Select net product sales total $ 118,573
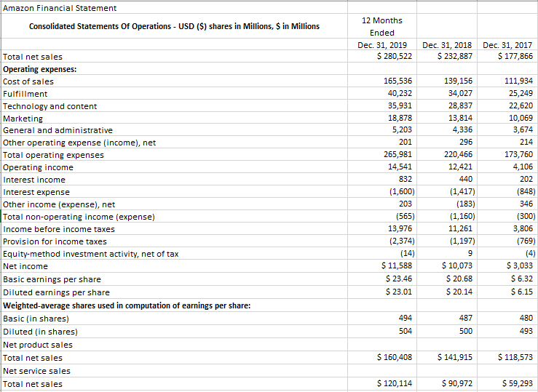 pyautogui.click(x=515, y=357)
